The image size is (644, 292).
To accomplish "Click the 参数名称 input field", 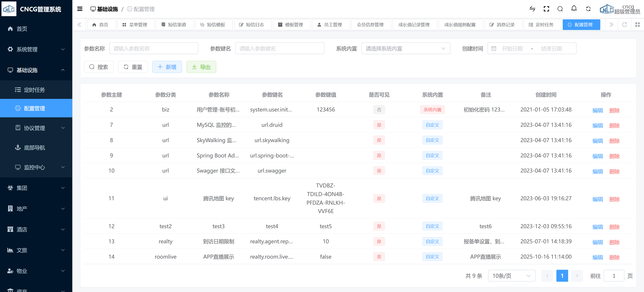I will (x=154, y=48).
